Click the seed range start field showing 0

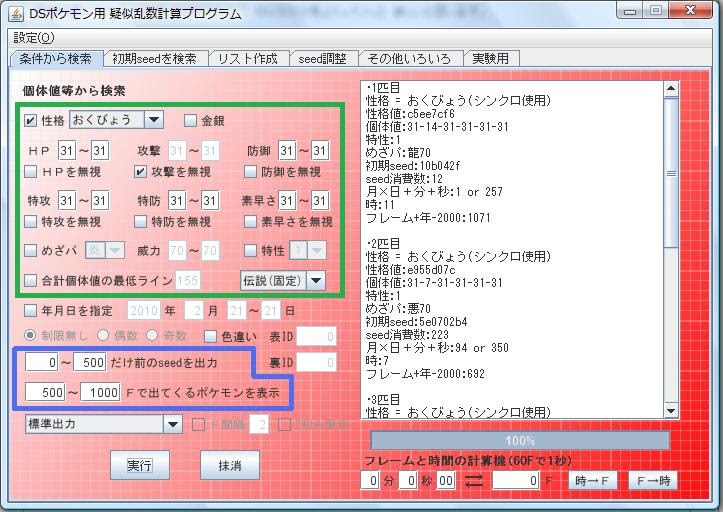coord(41,363)
